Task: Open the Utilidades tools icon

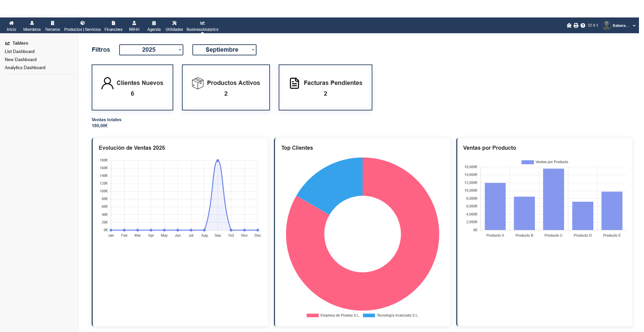Action: pyautogui.click(x=174, y=23)
